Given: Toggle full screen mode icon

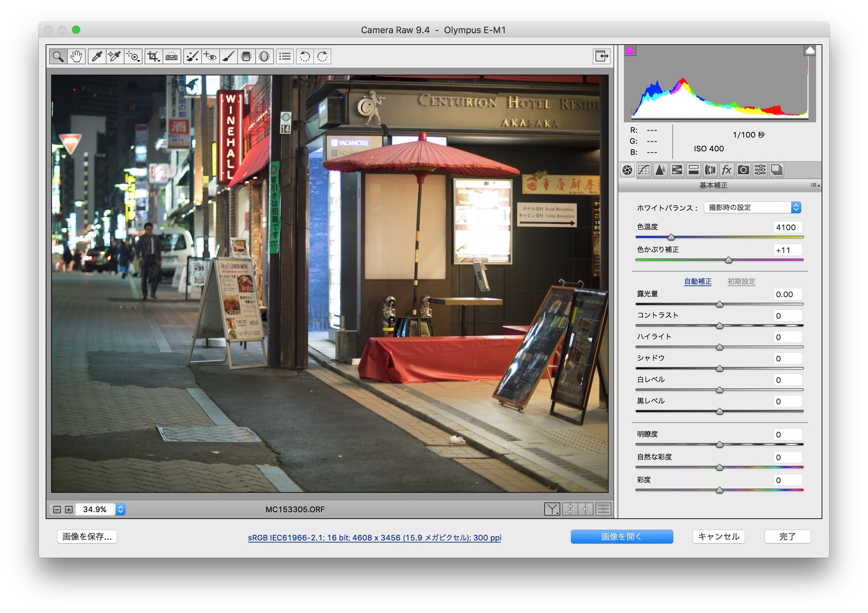Looking at the screenshot, I should pyautogui.click(x=602, y=56).
